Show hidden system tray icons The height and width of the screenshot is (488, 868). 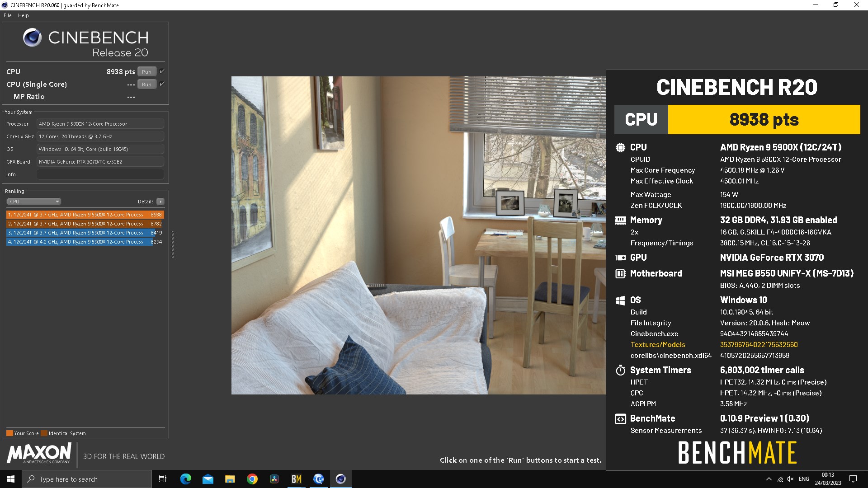coord(769,479)
